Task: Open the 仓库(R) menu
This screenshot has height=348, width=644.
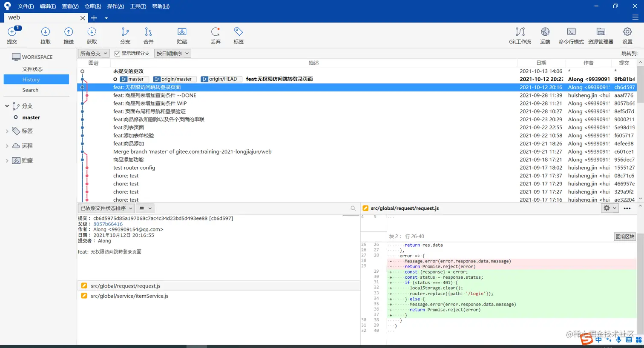Action: 93,6
